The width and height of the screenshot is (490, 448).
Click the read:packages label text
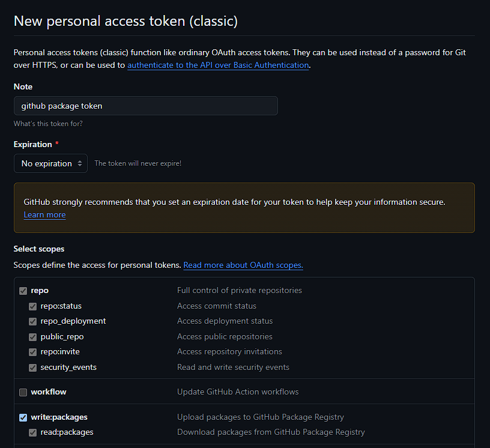click(x=67, y=432)
